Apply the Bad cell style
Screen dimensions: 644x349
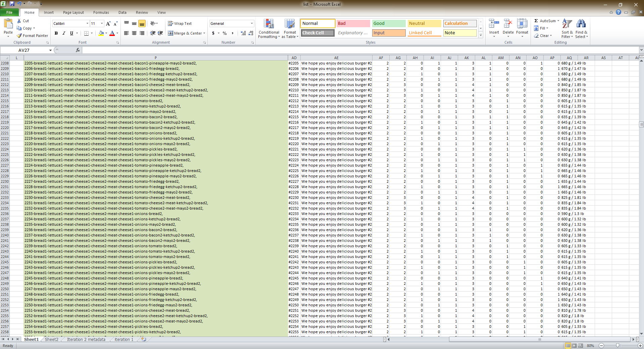click(x=353, y=24)
